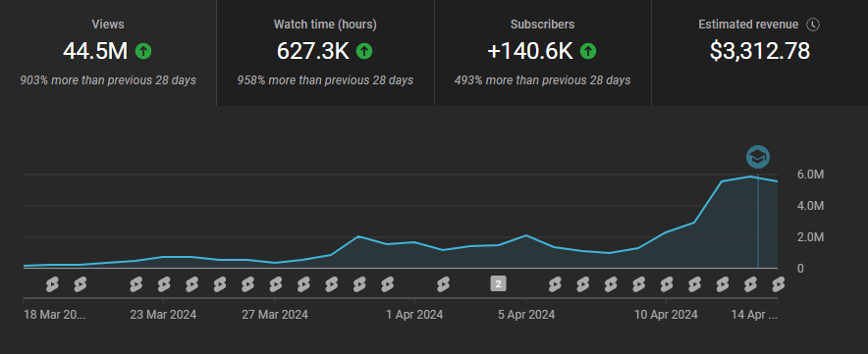Click the Shorts icon for 20 March
The image size is (868, 354).
coord(81,284)
